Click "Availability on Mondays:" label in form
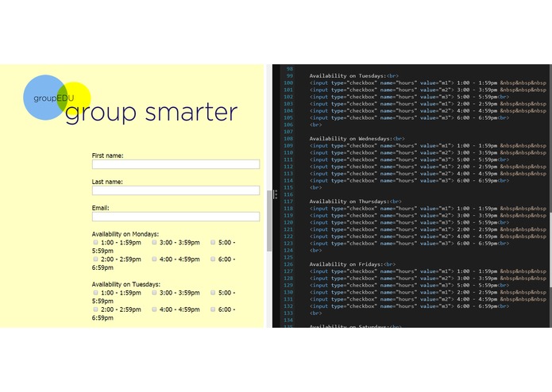This screenshot has width=552, height=392. tap(125, 234)
